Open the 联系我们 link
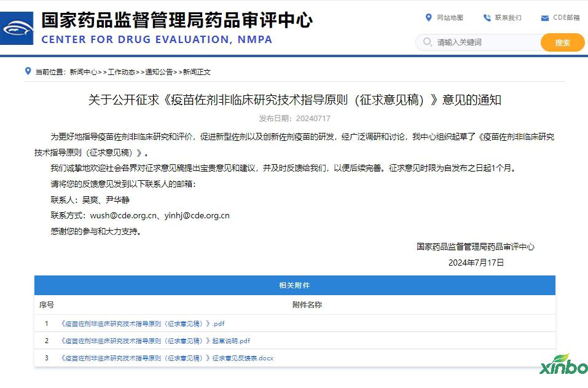Viewport: 588px width, 388px height. [508, 18]
